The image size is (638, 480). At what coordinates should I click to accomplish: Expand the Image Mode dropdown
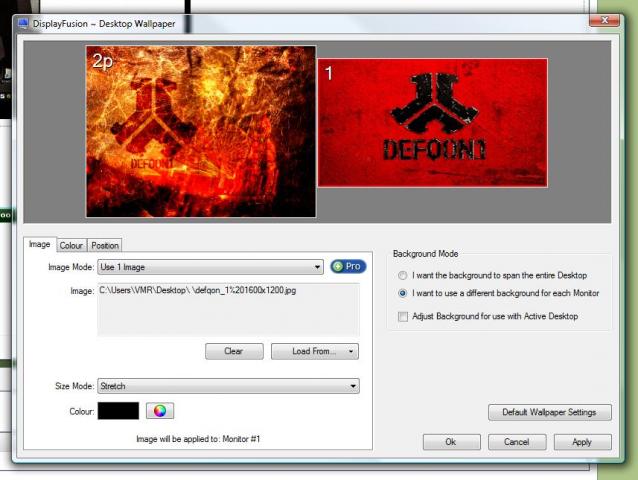(x=210, y=267)
